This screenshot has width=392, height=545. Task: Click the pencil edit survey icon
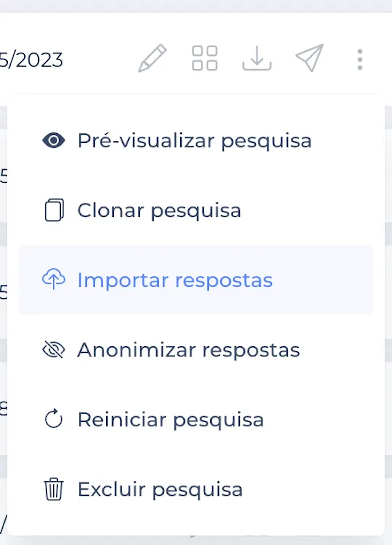pyautogui.click(x=152, y=58)
